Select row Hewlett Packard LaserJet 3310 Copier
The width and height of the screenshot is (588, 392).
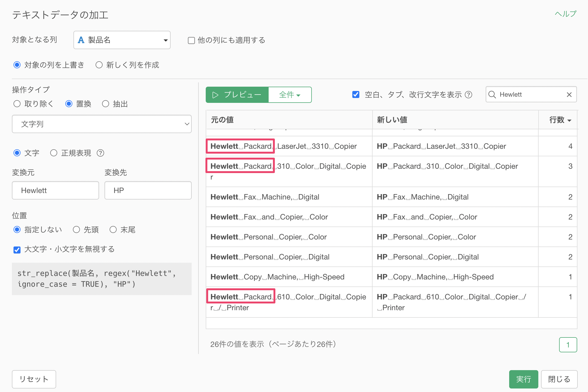pos(391,146)
